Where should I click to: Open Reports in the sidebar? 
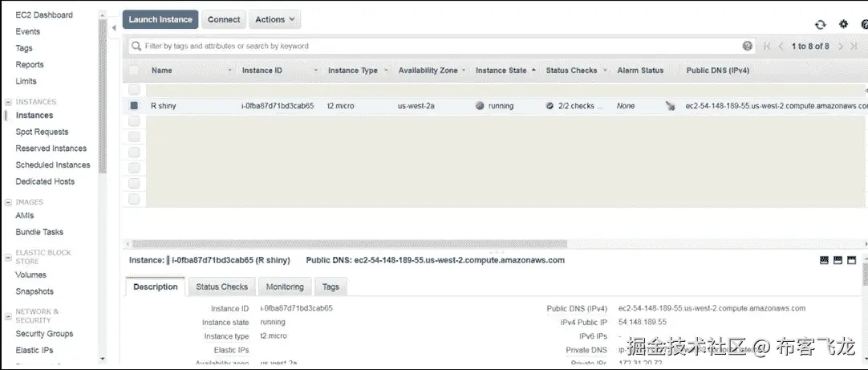click(30, 65)
